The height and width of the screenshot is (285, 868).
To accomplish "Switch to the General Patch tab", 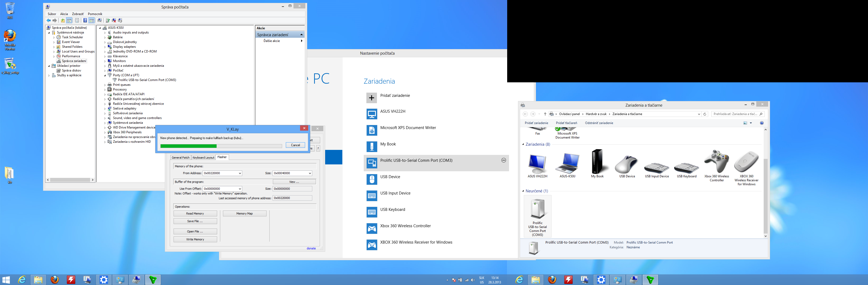I will pos(181,158).
